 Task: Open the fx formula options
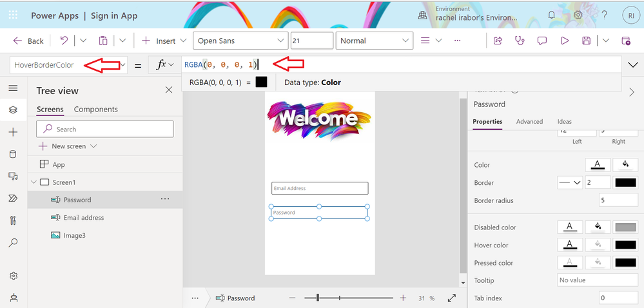click(x=165, y=65)
